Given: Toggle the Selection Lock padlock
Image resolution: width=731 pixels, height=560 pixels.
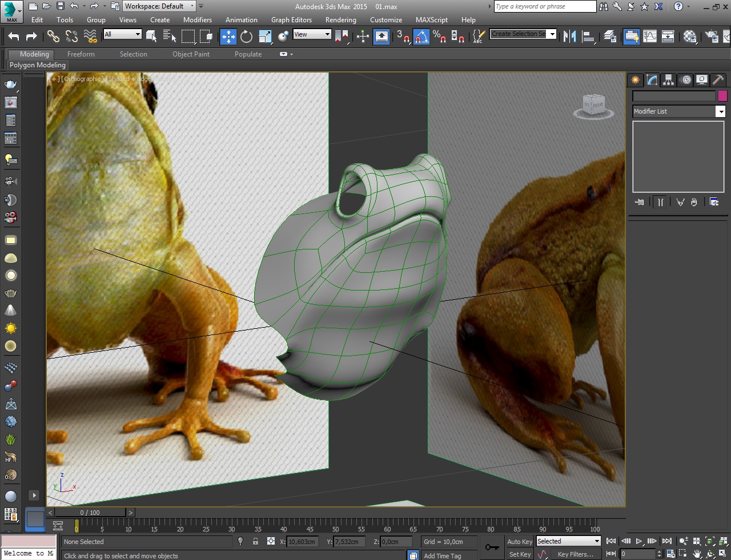Looking at the screenshot, I should click(x=255, y=541).
